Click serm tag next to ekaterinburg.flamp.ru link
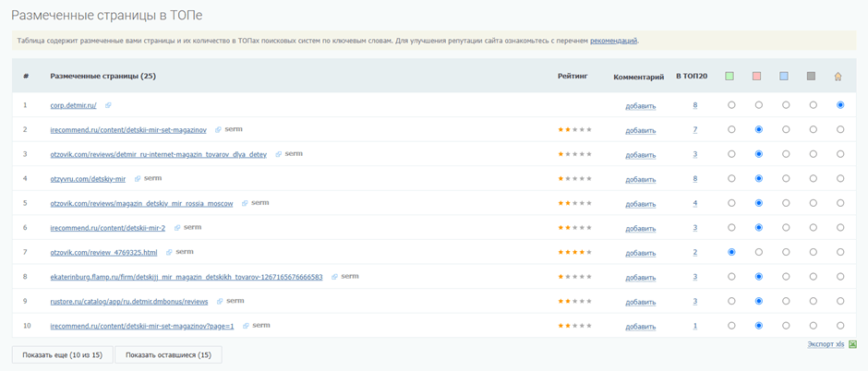Image resolution: width=868 pixels, height=371 pixels. pyautogui.click(x=350, y=276)
